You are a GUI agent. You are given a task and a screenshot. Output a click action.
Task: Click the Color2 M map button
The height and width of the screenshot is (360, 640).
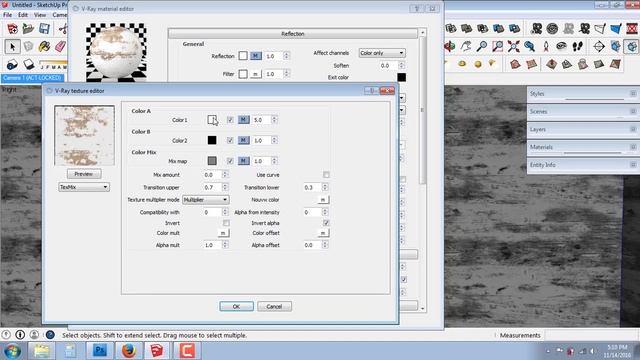point(244,140)
